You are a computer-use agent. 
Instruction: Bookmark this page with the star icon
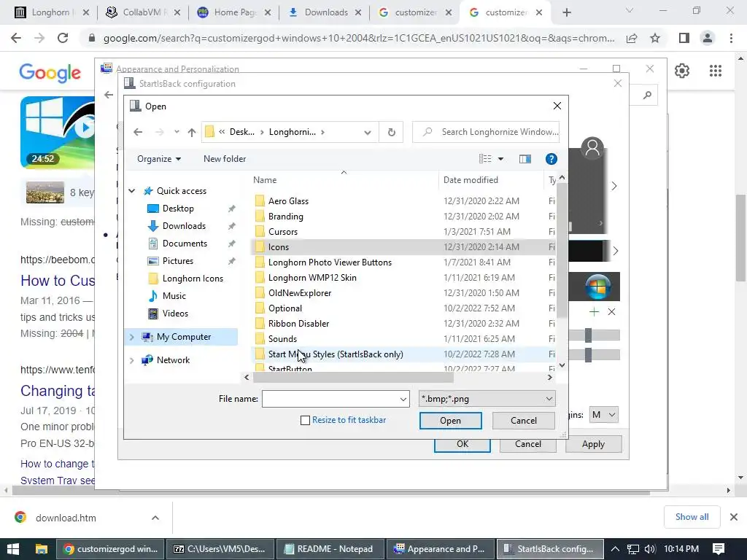pyautogui.click(x=655, y=38)
